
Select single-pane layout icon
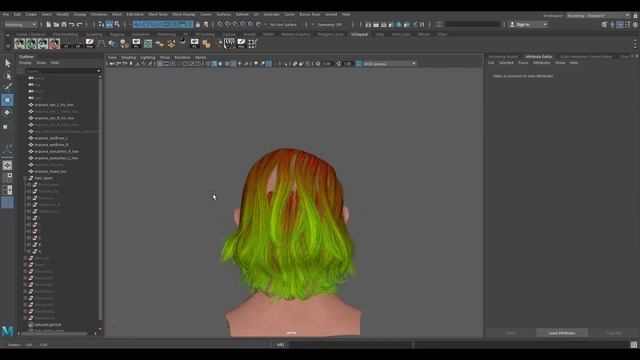click(x=7, y=165)
